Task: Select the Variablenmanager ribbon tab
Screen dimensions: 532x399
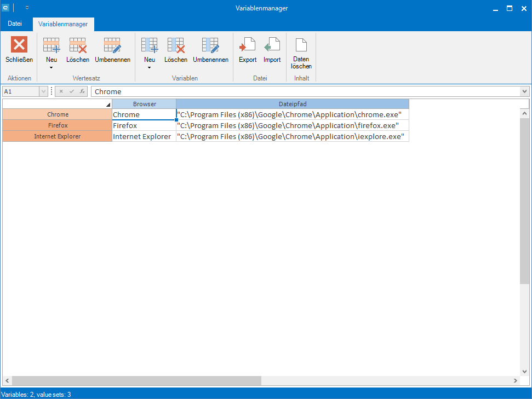Action: (64, 24)
